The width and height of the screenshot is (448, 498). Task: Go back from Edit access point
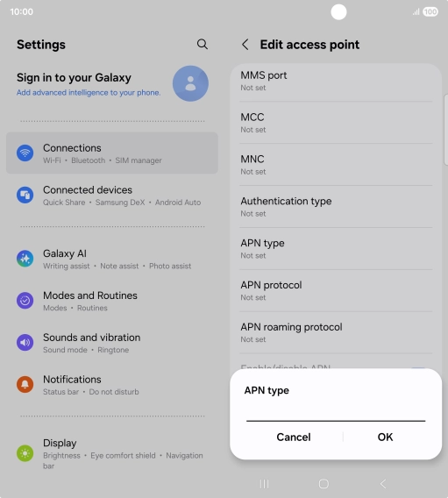click(x=245, y=45)
